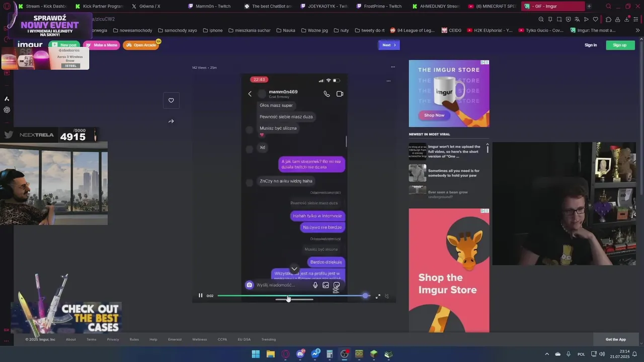Switch to the JOEYKAOTYK Twitch tab
644x362 pixels.
[x=325, y=7]
